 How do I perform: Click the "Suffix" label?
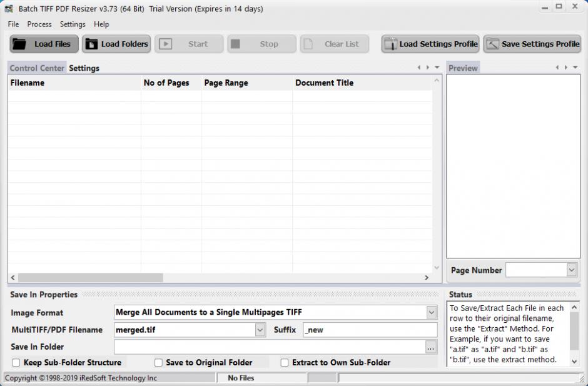[x=285, y=330]
